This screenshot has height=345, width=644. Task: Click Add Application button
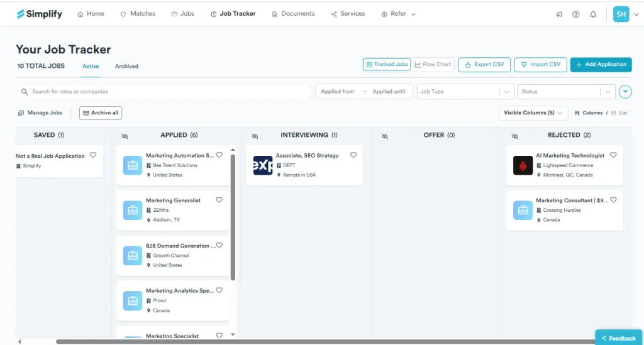(x=601, y=64)
